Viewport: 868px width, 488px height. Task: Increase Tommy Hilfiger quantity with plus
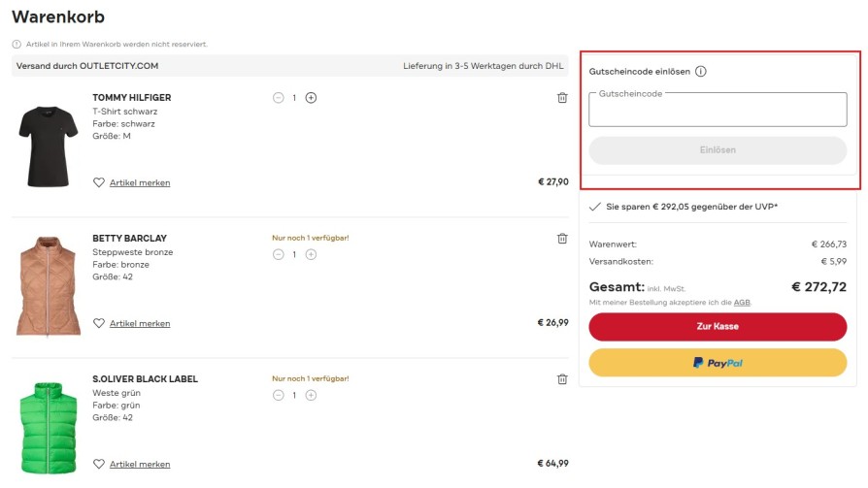point(311,98)
